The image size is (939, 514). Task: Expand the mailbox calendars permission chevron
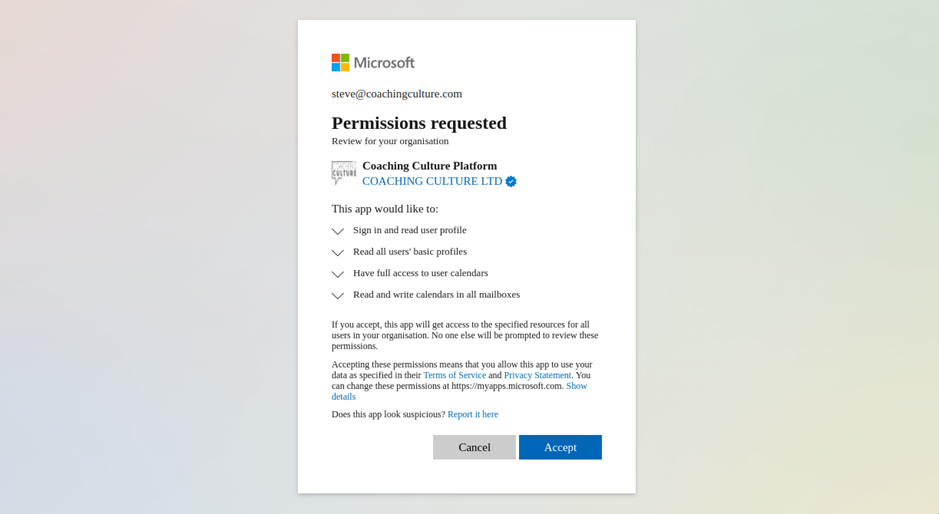click(338, 296)
